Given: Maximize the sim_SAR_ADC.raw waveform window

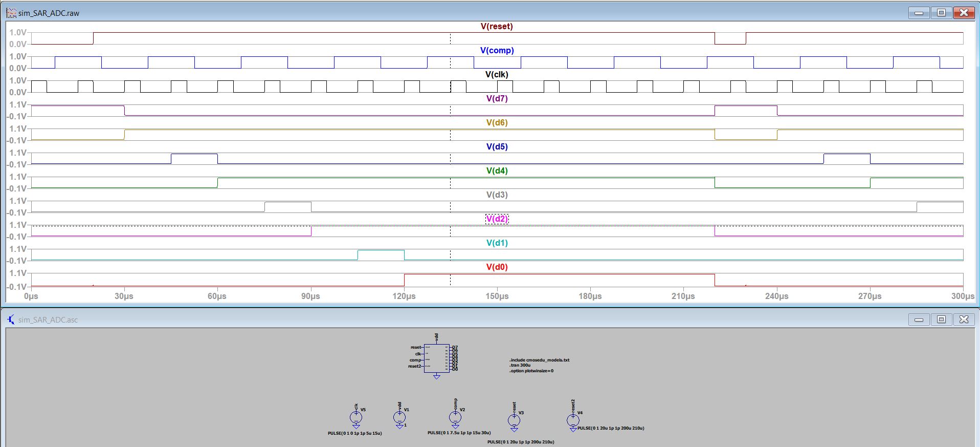Looking at the screenshot, I should (x=941, y=13).
